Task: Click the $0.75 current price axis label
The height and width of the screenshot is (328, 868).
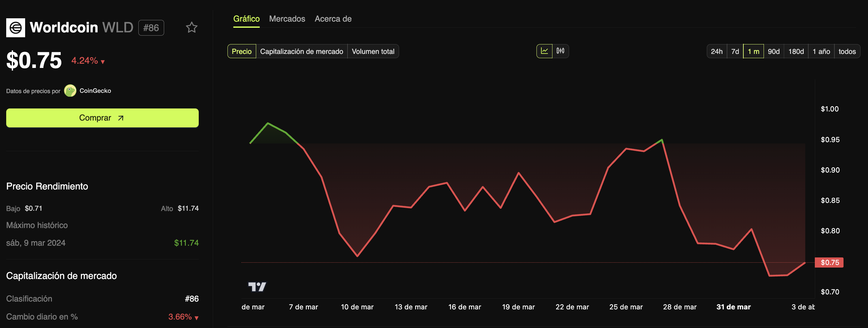Action: tap(829, 263)
